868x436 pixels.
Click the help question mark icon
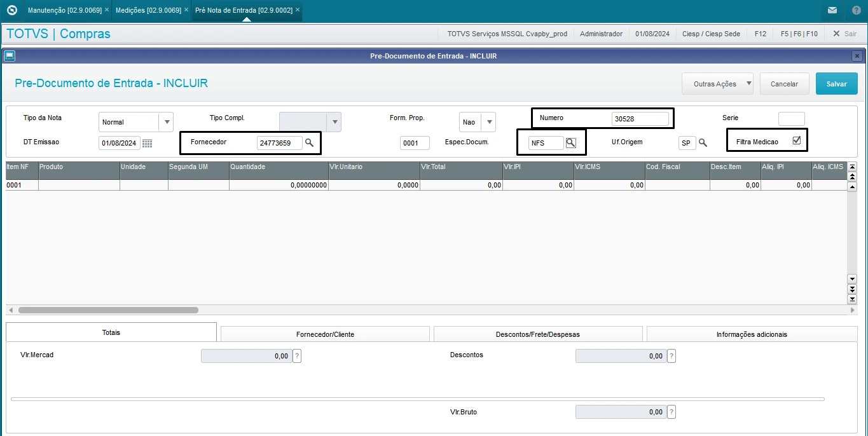pyautogui.click(x=856, y=10)
